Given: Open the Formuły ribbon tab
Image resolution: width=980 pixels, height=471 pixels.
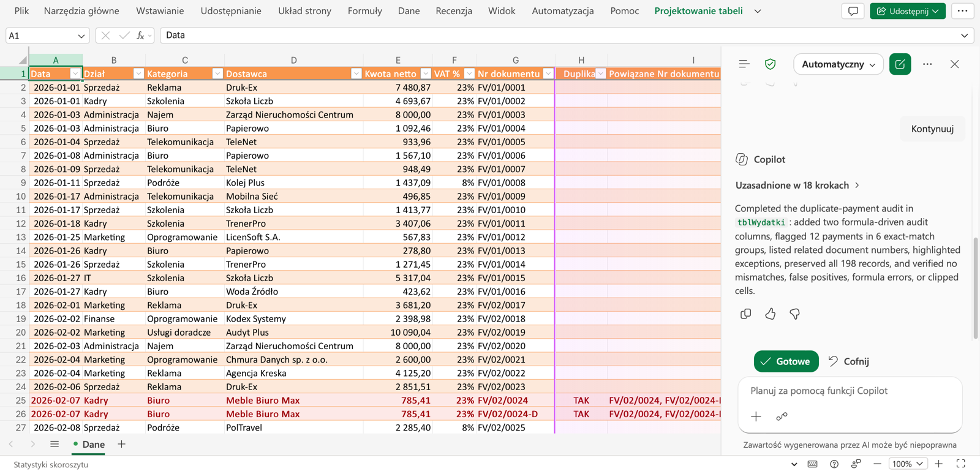Looking at the screenshot, I should click(364, 11).
